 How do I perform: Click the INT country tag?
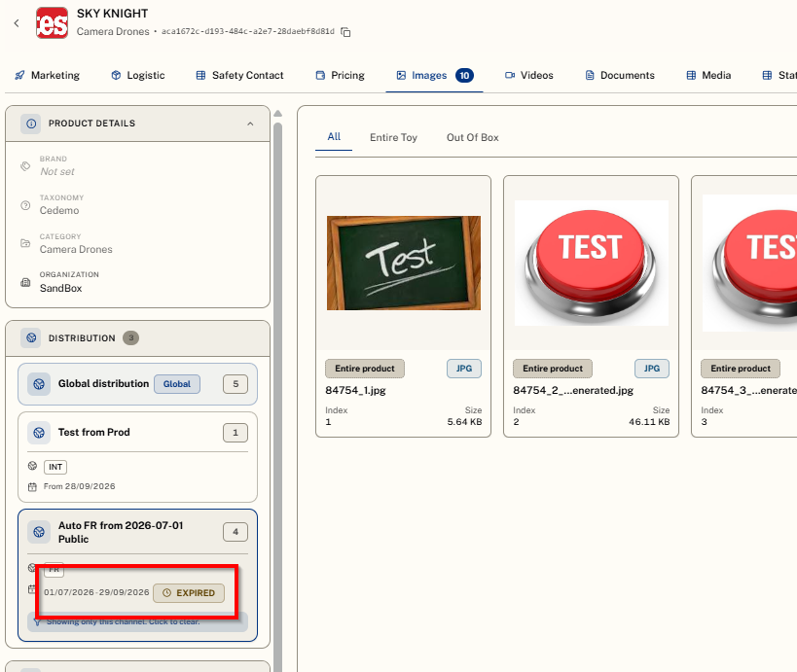click(x=55, y=467)
